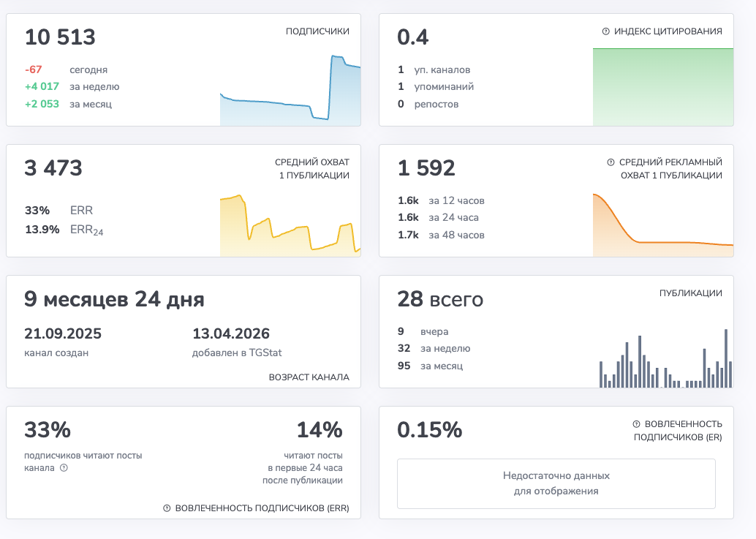Click the 1.7k 'за 48 часов' row

click(441, 235)
